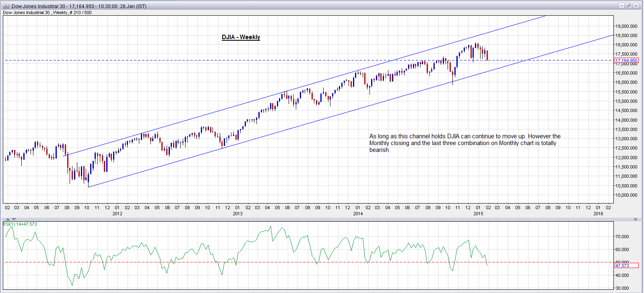Click the 2012 year label on time axis
Image resolution: width=644 pixels, height=293 pixels.
[x=117, y=214]
